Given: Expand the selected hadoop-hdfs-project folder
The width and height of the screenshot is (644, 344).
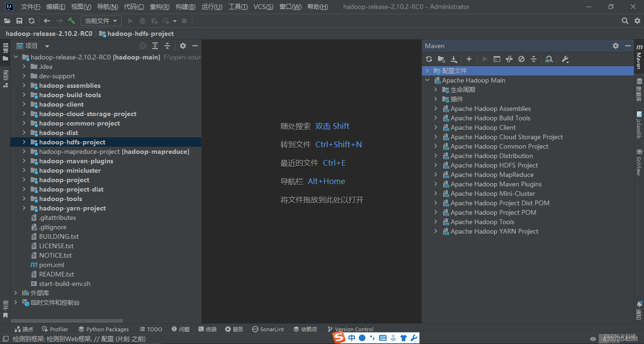Looking at the screenshot, I should click(24, 142).
